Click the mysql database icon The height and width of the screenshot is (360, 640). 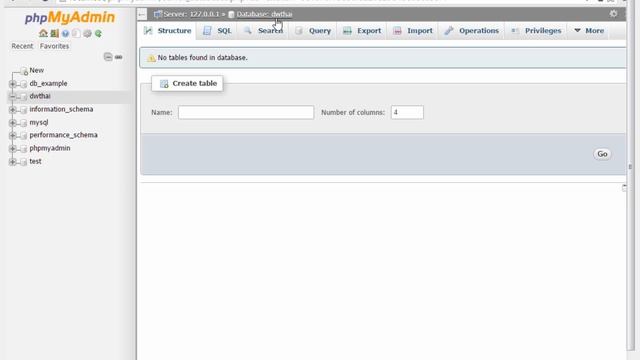(x=23, y=123)
